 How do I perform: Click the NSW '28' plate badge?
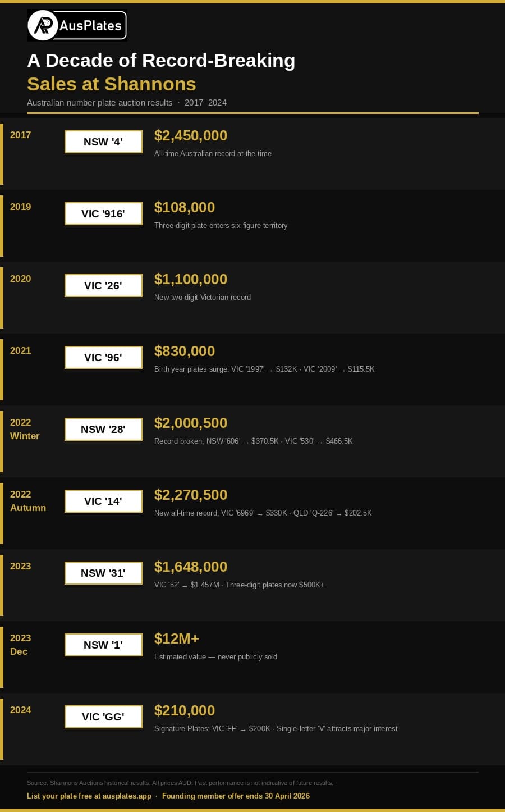103,430
